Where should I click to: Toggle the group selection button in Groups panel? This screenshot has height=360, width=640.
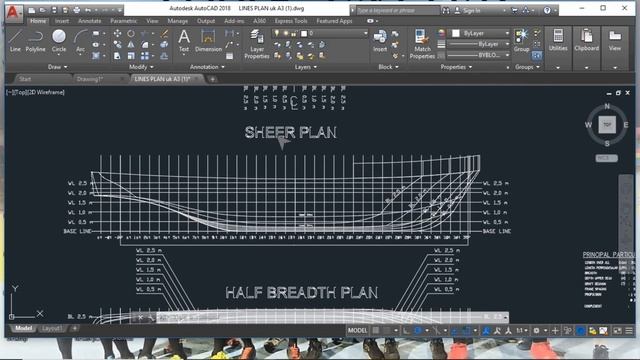pos(537,55)
